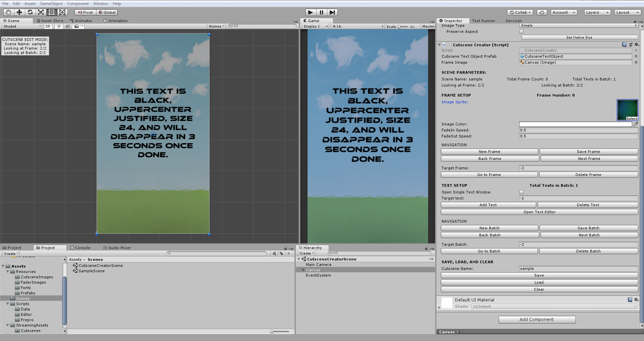Click Save Frame button
Screen dimensions: 644x341
click(588, 152)
